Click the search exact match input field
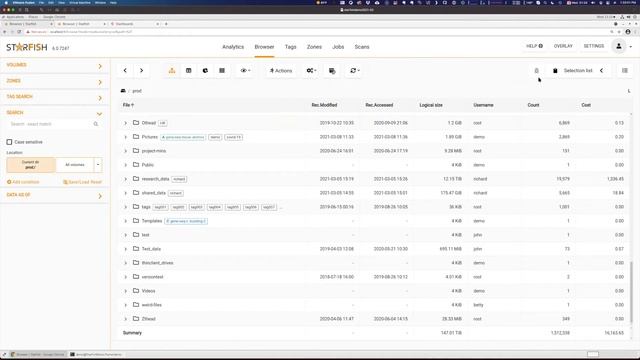Screen dimensions: 640x360 [x=49, y=124]
